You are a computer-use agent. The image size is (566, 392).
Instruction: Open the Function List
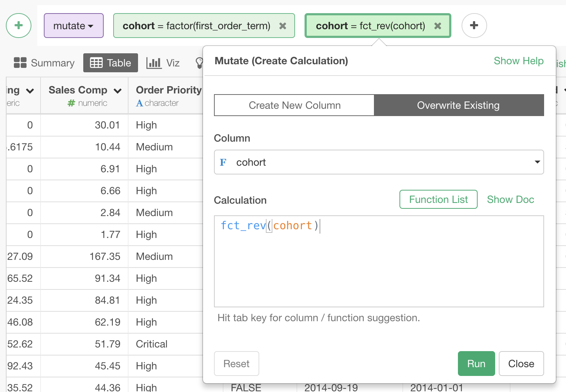pos(438,200)
